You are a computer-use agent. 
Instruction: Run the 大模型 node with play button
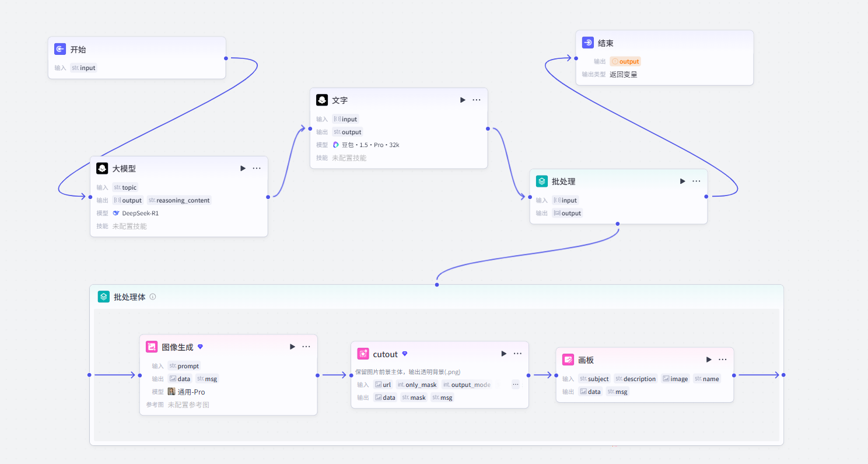point(243,168)
